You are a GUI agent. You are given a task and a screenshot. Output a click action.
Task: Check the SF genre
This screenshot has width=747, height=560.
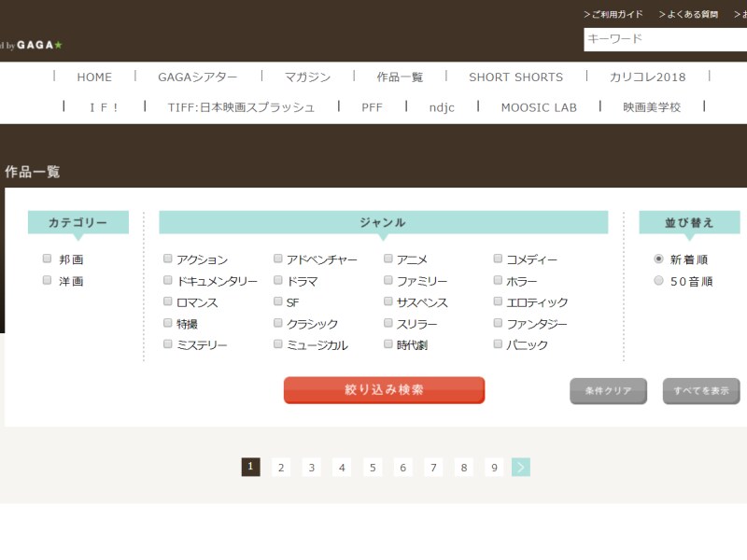pos(278,301)
